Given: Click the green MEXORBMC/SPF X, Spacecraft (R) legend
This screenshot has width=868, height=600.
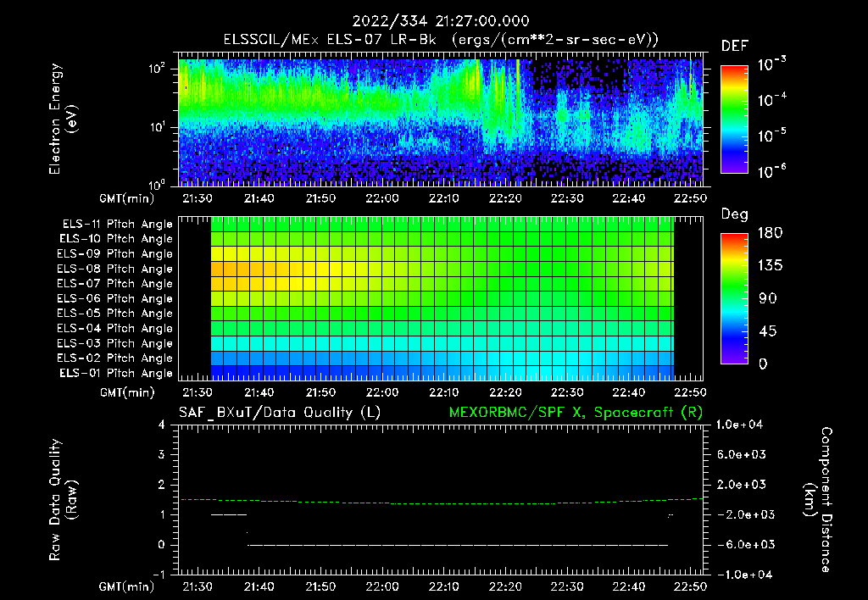Looking at the screenshot, I should (576, 413).
